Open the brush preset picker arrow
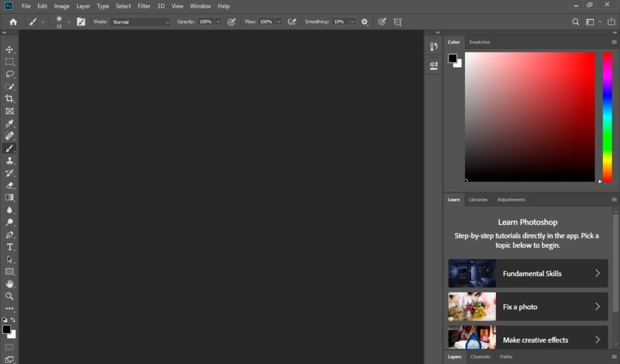This screenshot has height=364, width=620. click(68, 22)
